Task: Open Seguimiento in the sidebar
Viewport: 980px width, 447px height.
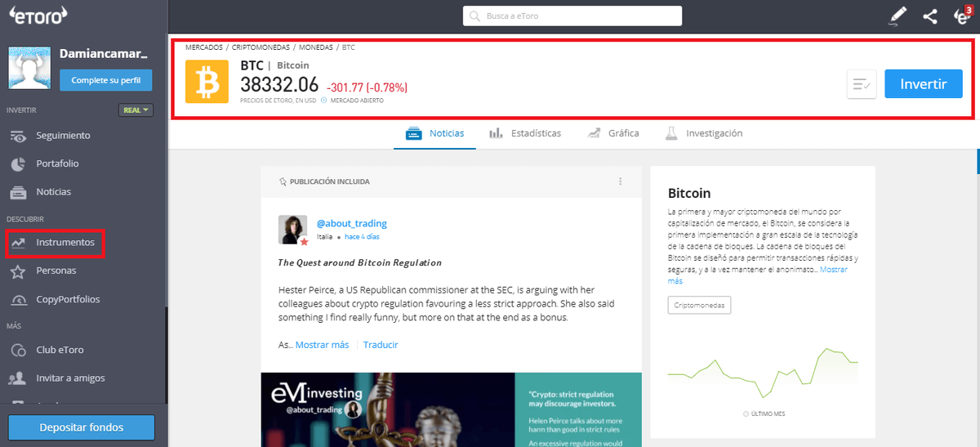Action: pyautogui.click(x=63, y=136)
